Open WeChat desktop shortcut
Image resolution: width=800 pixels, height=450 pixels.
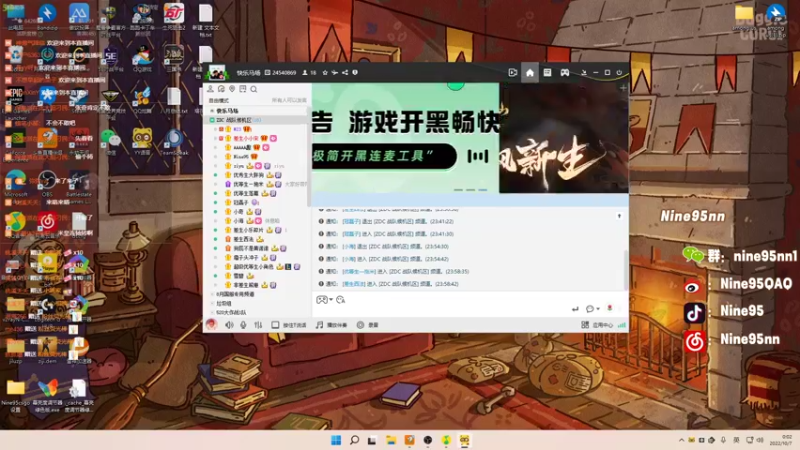111,142
